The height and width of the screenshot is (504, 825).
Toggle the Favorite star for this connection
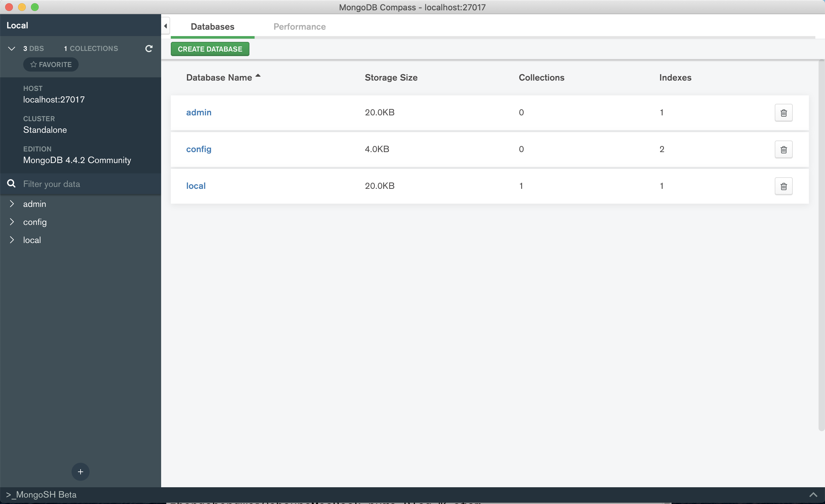point(51,65)
